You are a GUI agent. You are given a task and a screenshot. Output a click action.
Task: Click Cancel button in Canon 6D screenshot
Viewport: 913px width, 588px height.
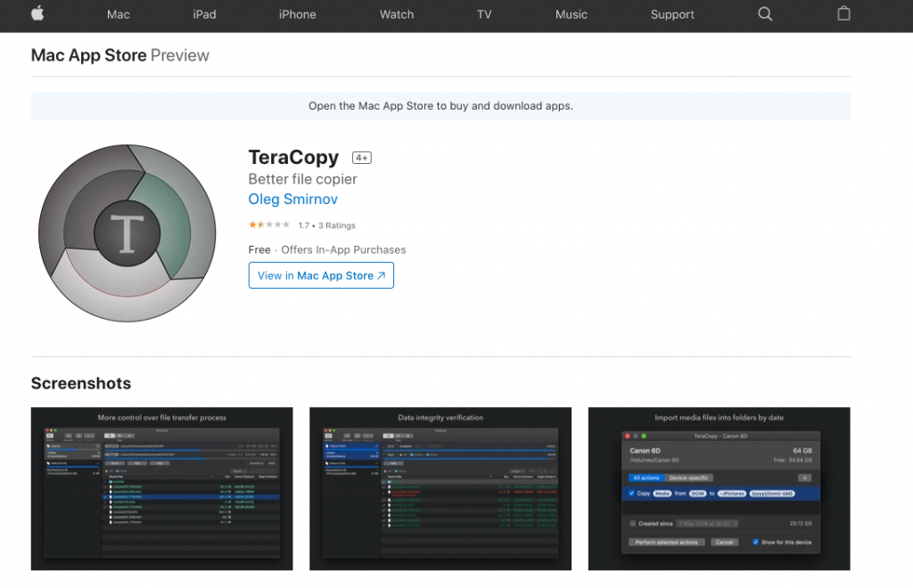point(724,542)
